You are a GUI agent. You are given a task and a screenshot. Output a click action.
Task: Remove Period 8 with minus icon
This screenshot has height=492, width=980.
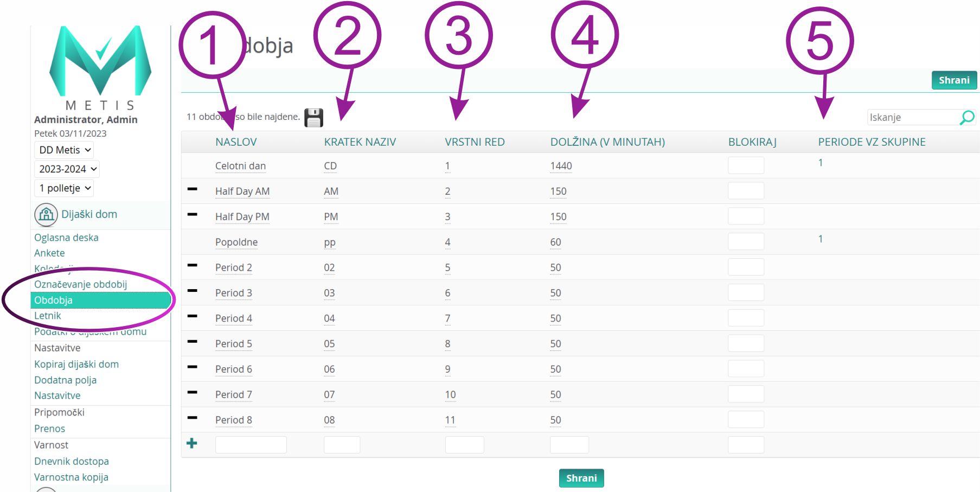[192, 418]
